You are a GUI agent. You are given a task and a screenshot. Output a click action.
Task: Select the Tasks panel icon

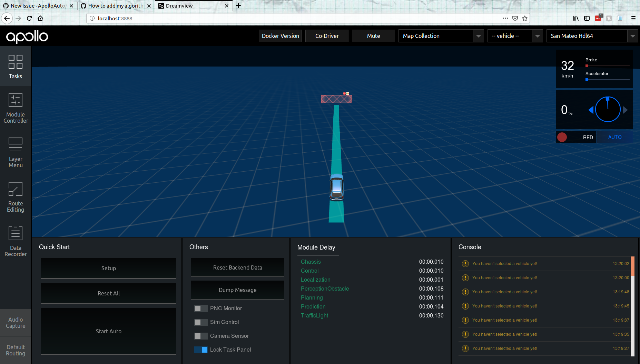coord(16,67)
